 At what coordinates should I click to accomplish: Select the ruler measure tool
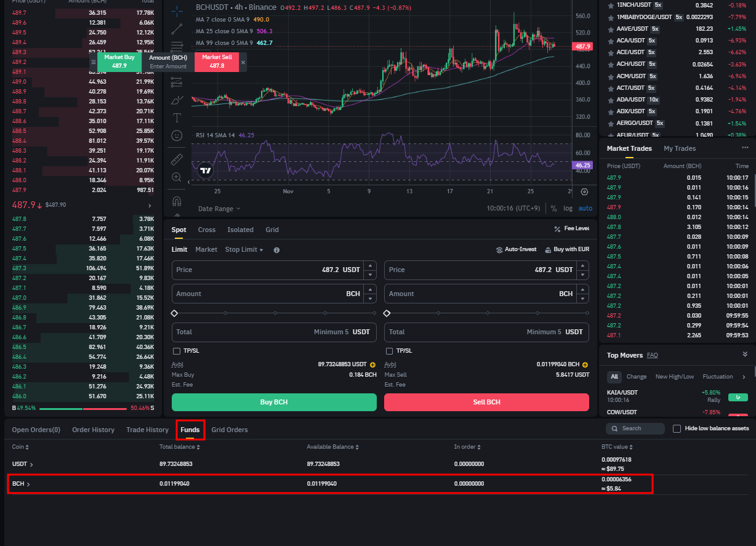pyautogui.click(x=177, y=159)
